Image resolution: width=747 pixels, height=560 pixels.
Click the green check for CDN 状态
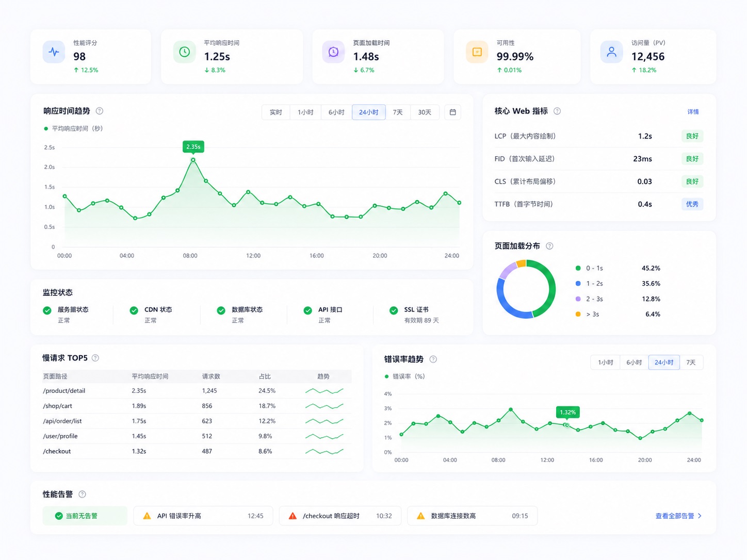tap(134, 310)
